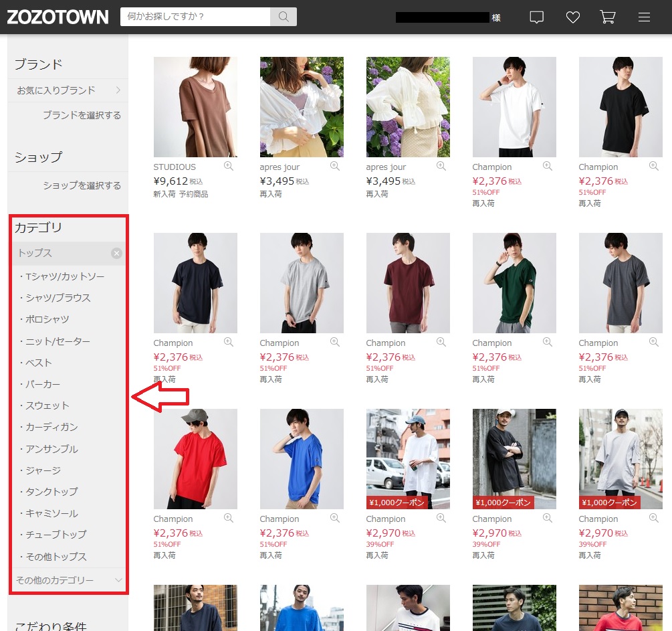Click the ZOZOTOWN logo
The width and height of the screenshot is (672, 631).
[x=58, y=17]
